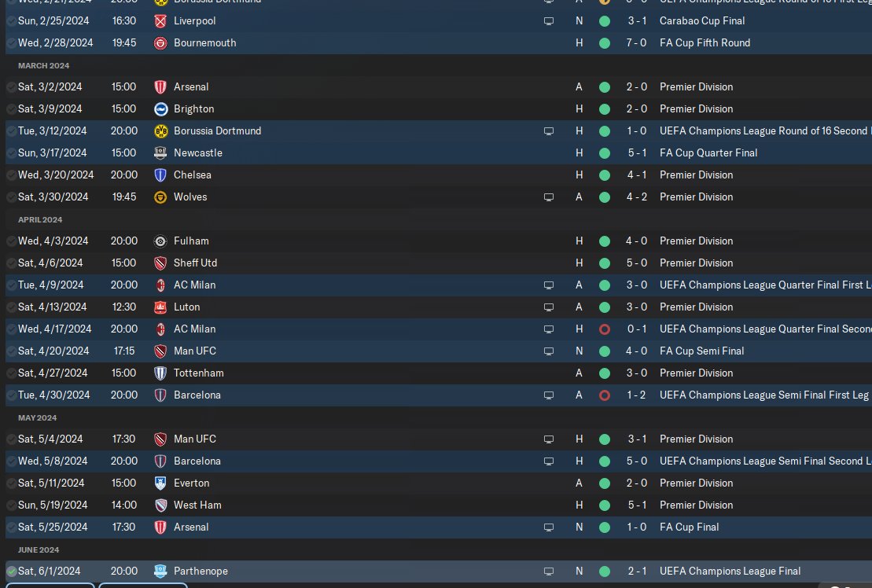Click the TV icon on Liverpool row
872x588 pixels.
point(549,21)
